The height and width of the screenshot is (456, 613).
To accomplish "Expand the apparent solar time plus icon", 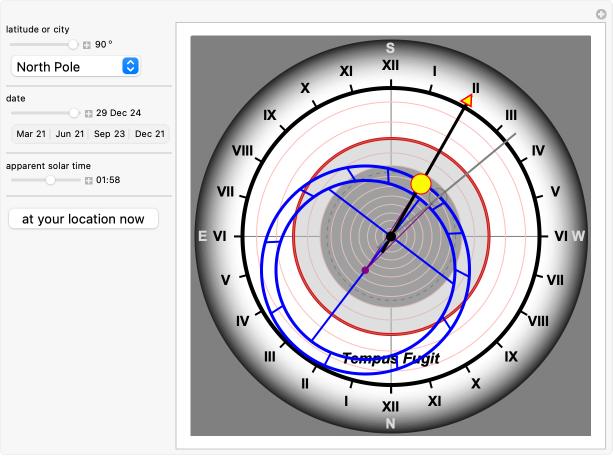I will coord(88,180).
